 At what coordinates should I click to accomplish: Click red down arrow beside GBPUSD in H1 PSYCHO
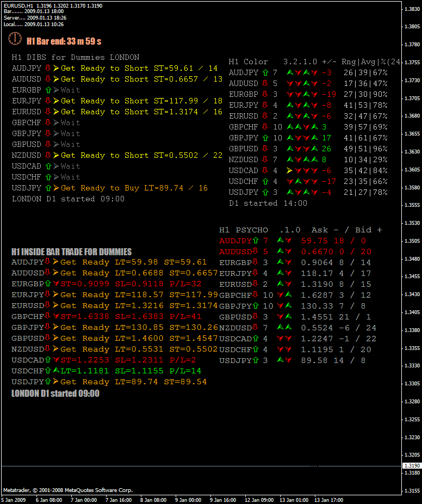[x=255, y=316]
